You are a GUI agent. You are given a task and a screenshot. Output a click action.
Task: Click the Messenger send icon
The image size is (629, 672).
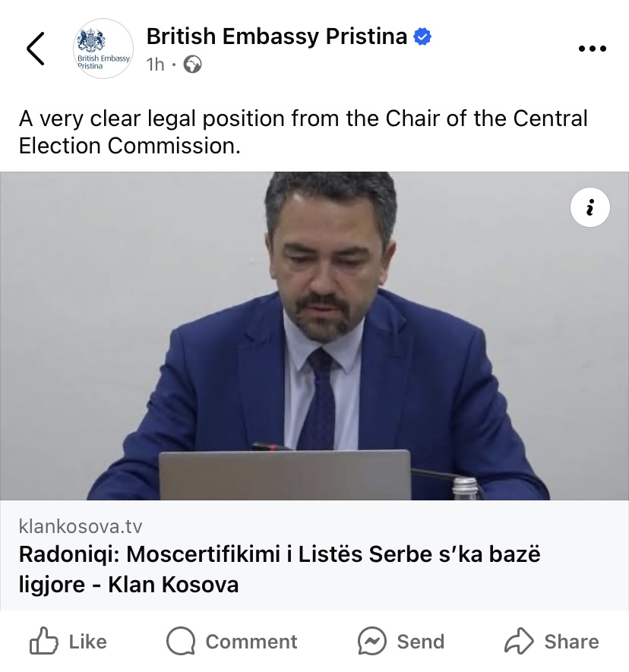click(371, 642)
